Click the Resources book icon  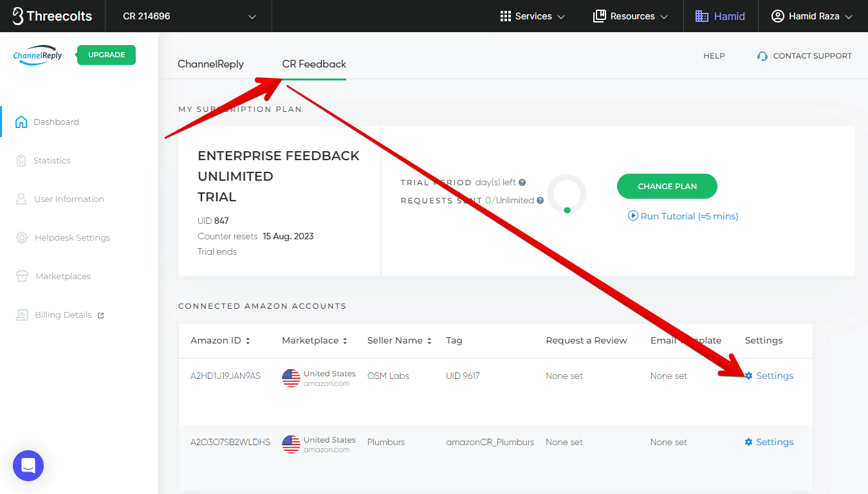600,16
